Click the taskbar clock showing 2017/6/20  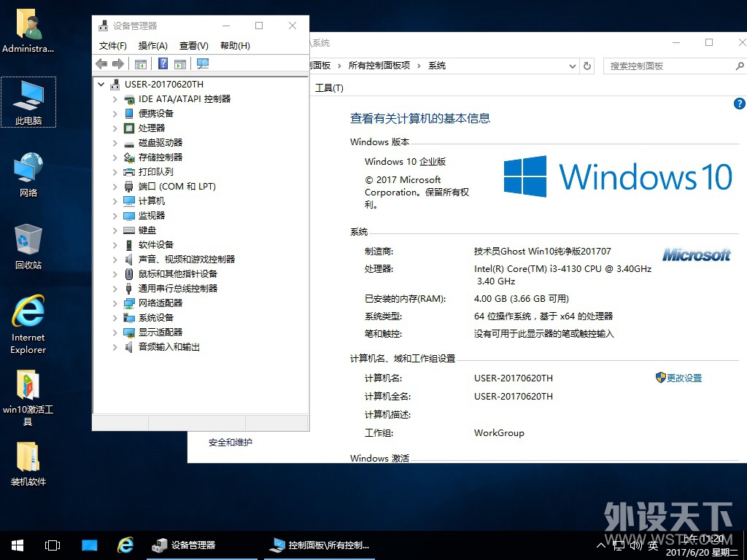tap(703, 545)
